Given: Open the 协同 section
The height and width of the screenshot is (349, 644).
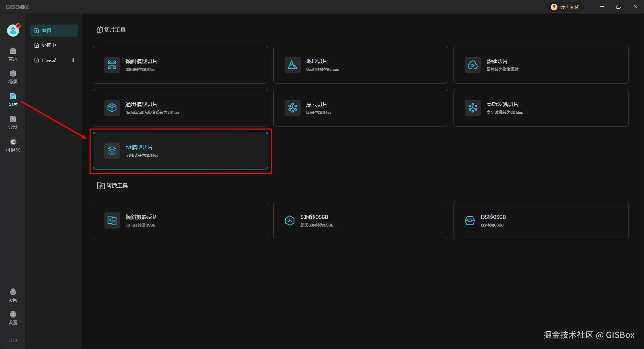Looking at the screenshot, I should tap(13, 295).
